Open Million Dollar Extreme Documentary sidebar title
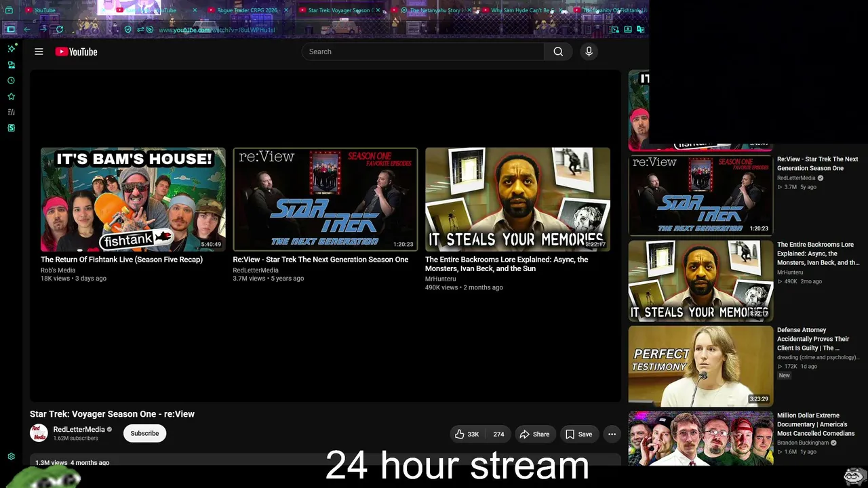 (816, 424)
